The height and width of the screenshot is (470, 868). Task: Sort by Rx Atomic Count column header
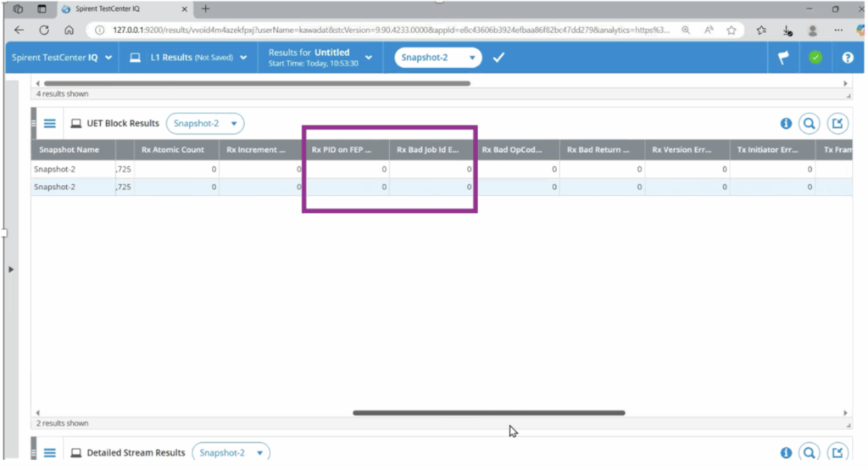175,149
